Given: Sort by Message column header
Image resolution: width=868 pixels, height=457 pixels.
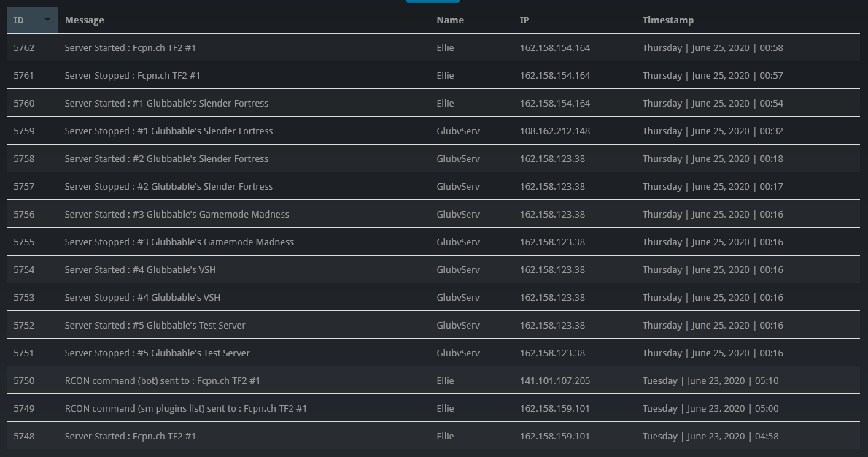Looking at the screenshot, I should tap(84, 20).
